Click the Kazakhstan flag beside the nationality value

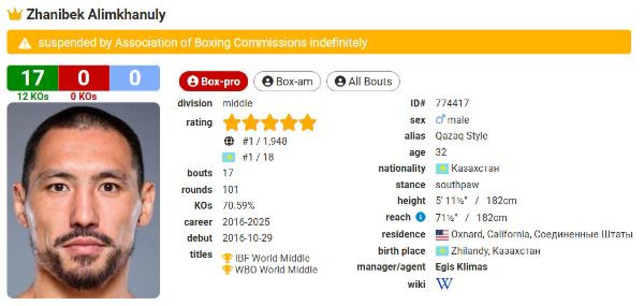point(442,169)
